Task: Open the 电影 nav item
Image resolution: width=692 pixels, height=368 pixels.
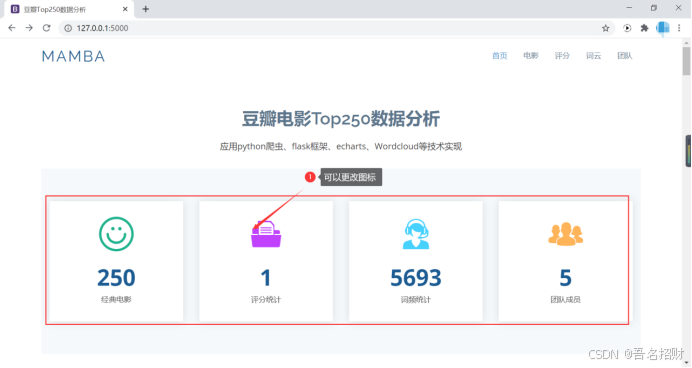Action: [x=531, y=56]
